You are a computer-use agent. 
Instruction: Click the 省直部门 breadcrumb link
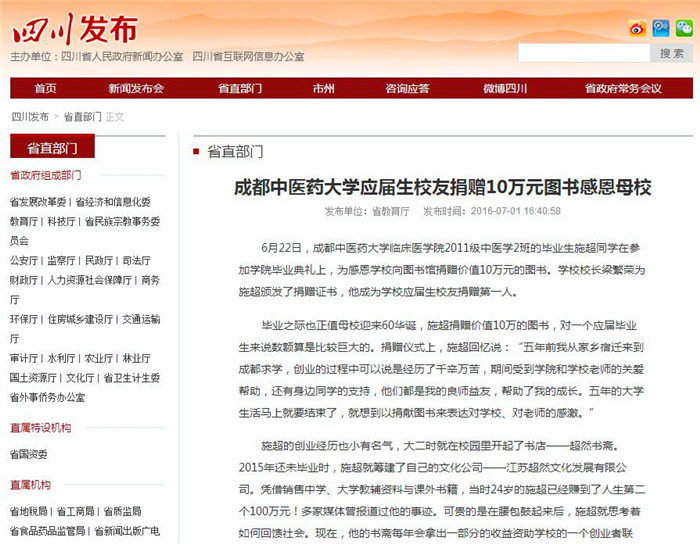point(83,117)
